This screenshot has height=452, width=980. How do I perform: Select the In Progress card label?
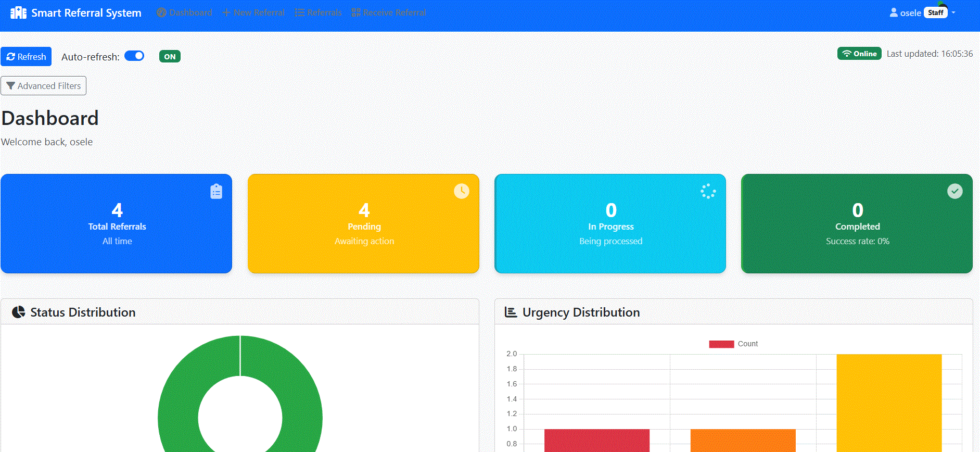coord(611,227)
